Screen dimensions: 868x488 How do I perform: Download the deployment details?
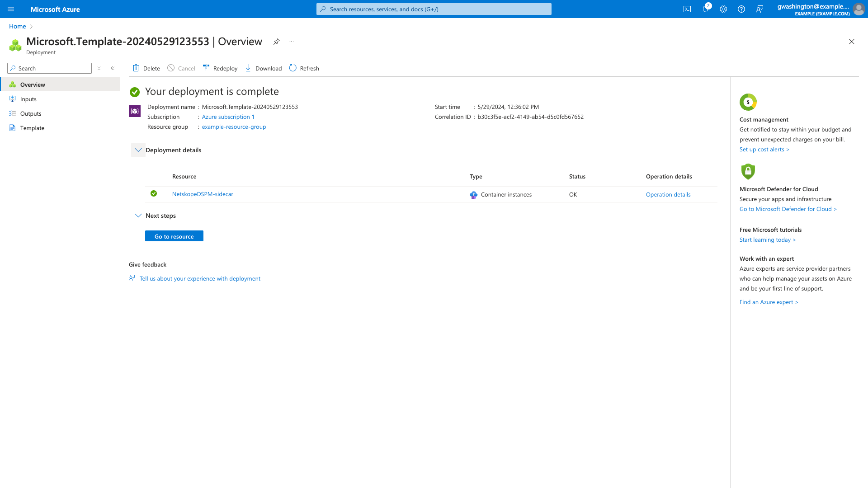click(263, 68)
